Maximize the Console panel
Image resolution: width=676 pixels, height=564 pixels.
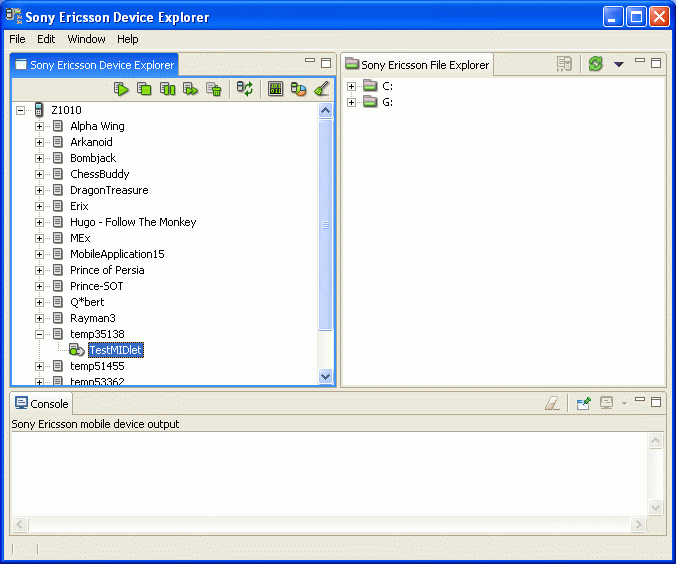656,402
